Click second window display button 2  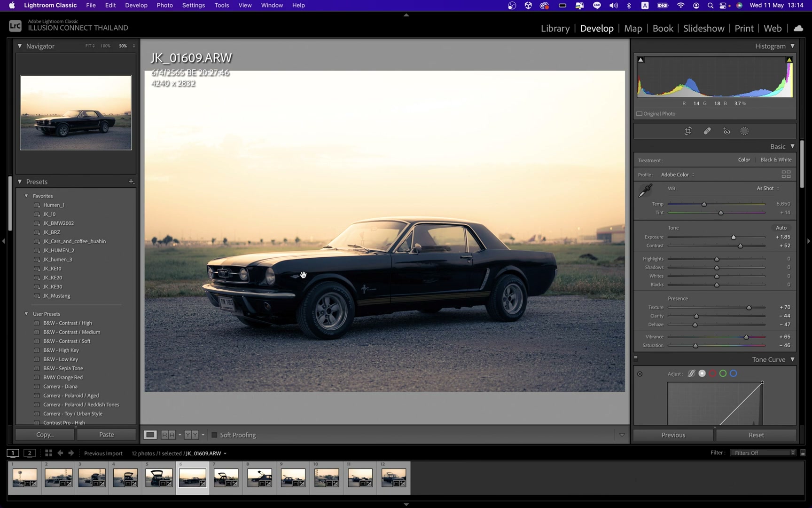[29, 453]
